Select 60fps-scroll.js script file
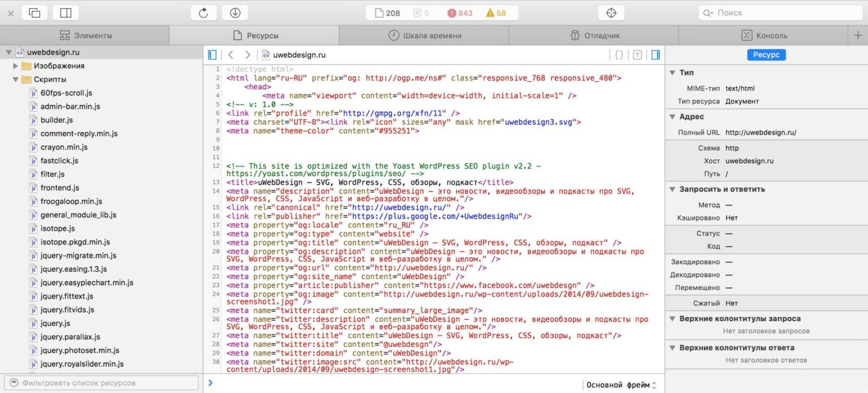The height and width of the screenshot is (393, 868). pyautogui.click(x=66, y=93)
